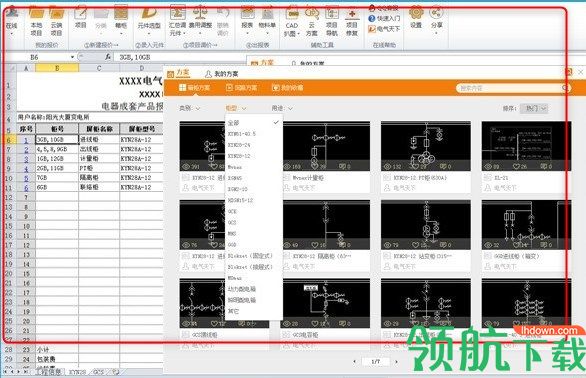Open the GCS sheet tab
Image resolution: width=586 pixels, height=378 pixels.
click(98, 372)
